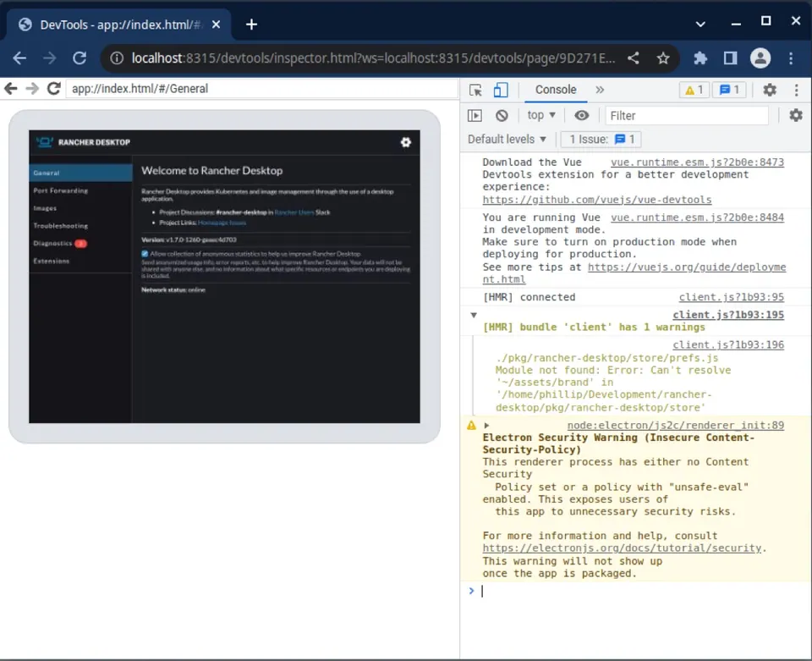This screenshot has height=661, width=812.
Task: Click DevTools screencast forward arrow
Action: pyautogui.click(x=32, y=89)
